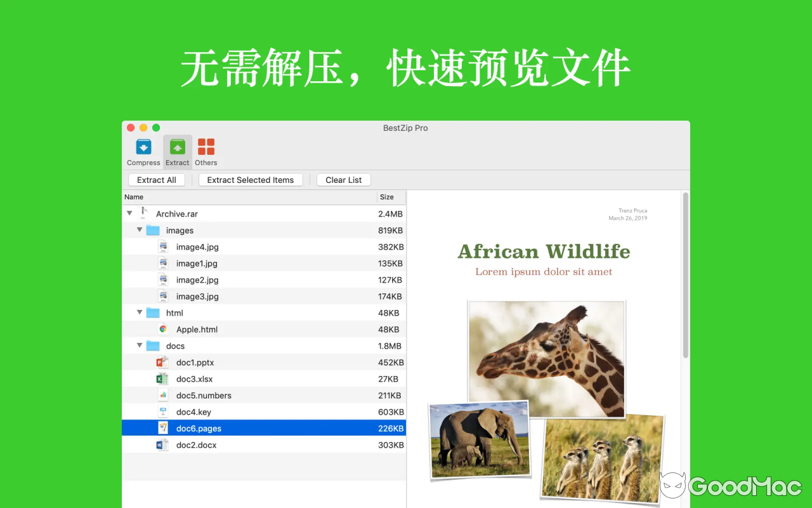Viewport: 812px width, 508px height.
Task: Click the Excel icon beside doc3.xlsx
Action: tap(162, 378)
